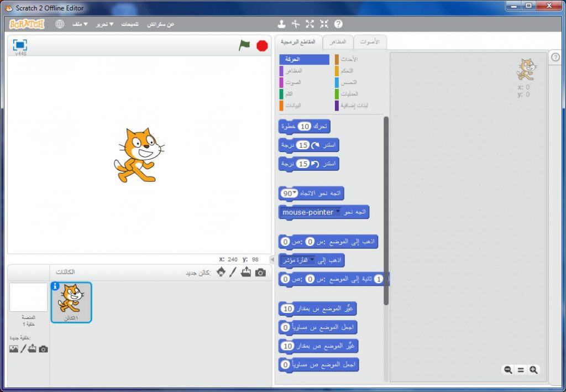Image resolution: width=566 pixels, height=392 pixels.
Task: Paint a new backdrop
Action: click(23, 349)
